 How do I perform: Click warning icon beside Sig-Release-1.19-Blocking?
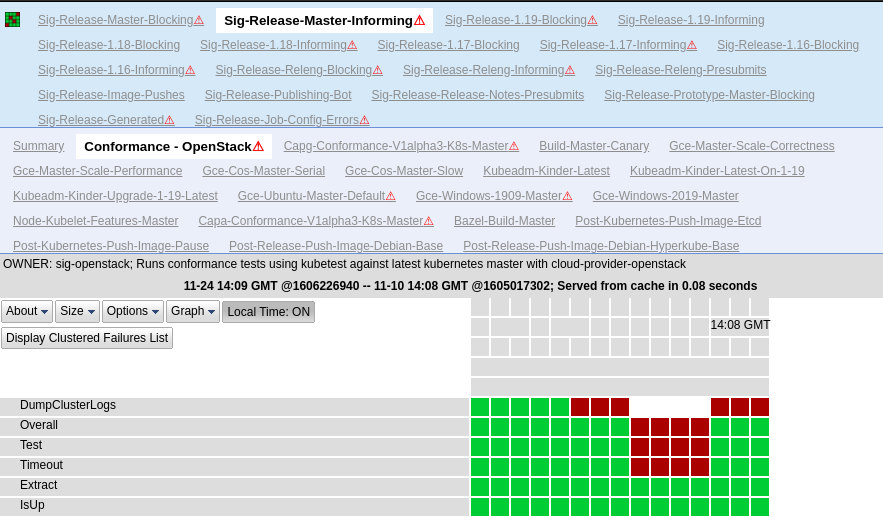point(592,20)
